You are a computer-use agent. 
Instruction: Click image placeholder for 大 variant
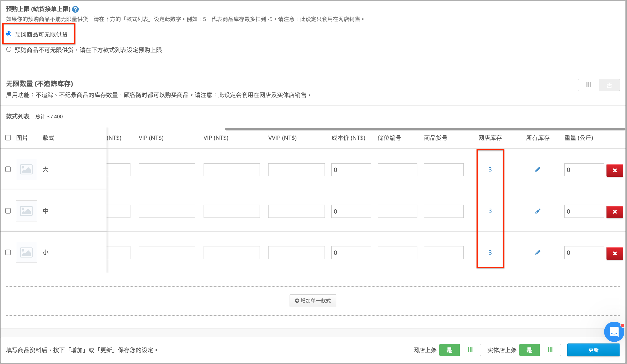click(27, 169)
